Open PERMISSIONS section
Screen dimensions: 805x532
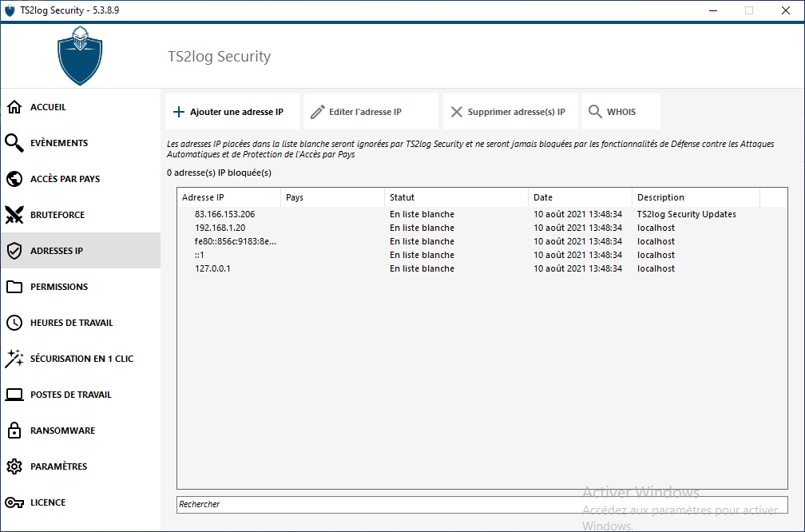tap(81, 287)
